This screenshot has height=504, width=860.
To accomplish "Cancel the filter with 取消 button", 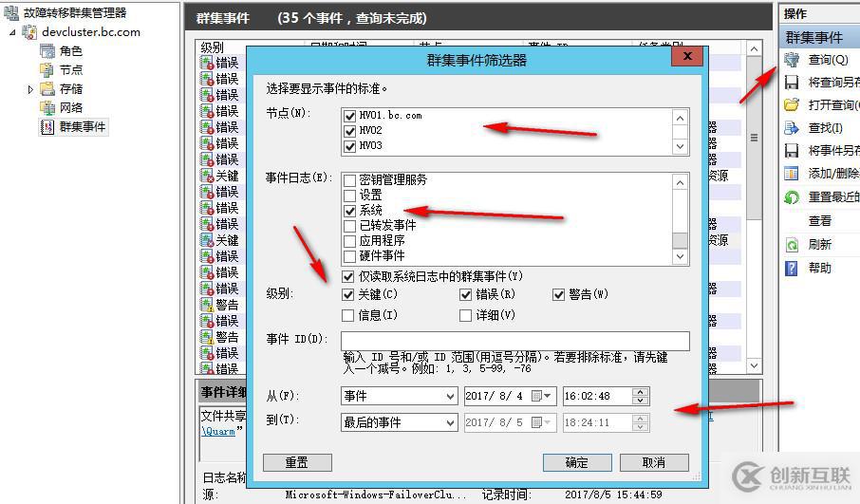I will (654, 462).
